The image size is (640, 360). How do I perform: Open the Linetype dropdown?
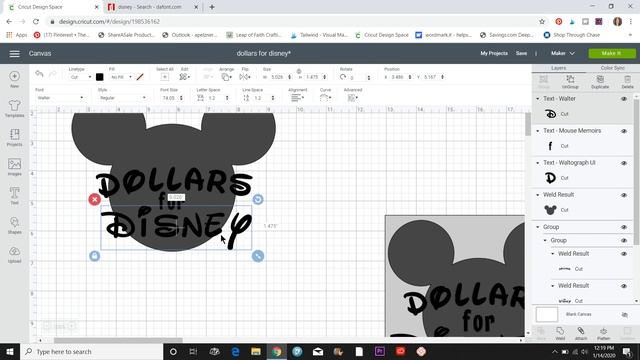(x=80, y=77)
